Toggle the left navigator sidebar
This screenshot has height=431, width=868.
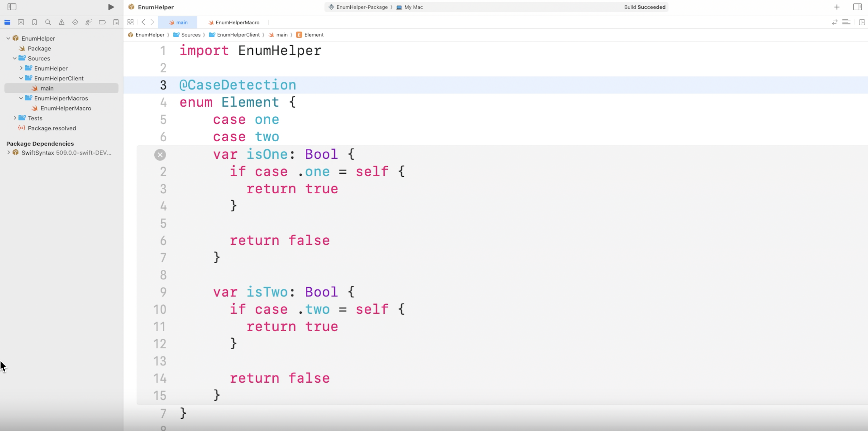point(12,7)
